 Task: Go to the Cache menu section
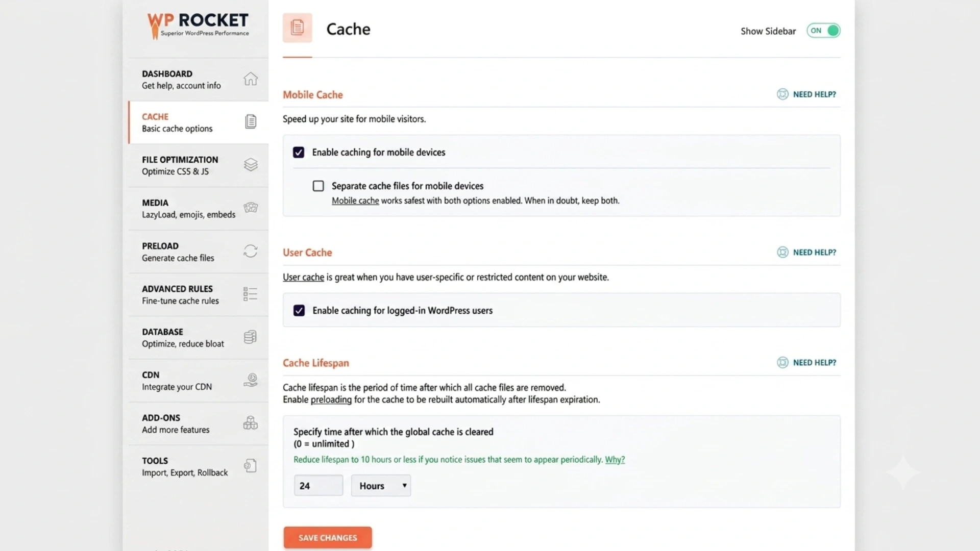pos(199,122)
